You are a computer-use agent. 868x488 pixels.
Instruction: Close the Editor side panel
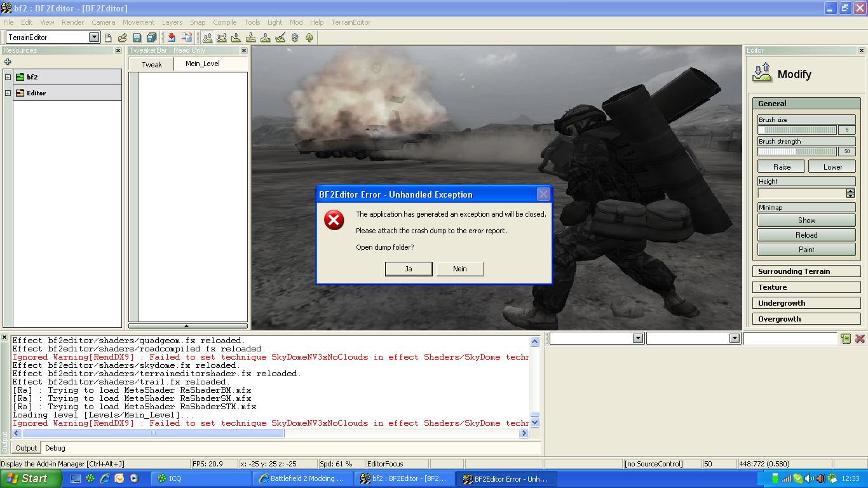(862, 50)
